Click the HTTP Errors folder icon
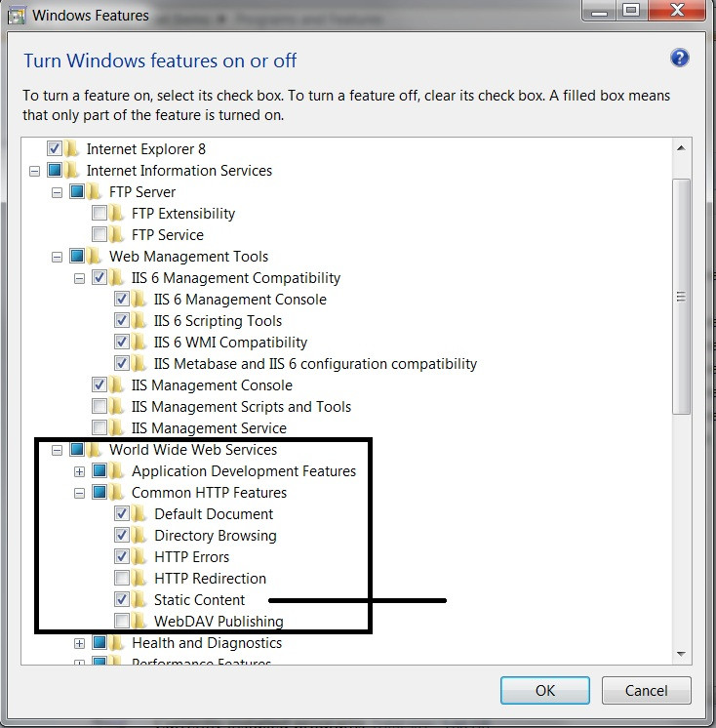This screenshot has width=716, height=728. coord(139,556)
